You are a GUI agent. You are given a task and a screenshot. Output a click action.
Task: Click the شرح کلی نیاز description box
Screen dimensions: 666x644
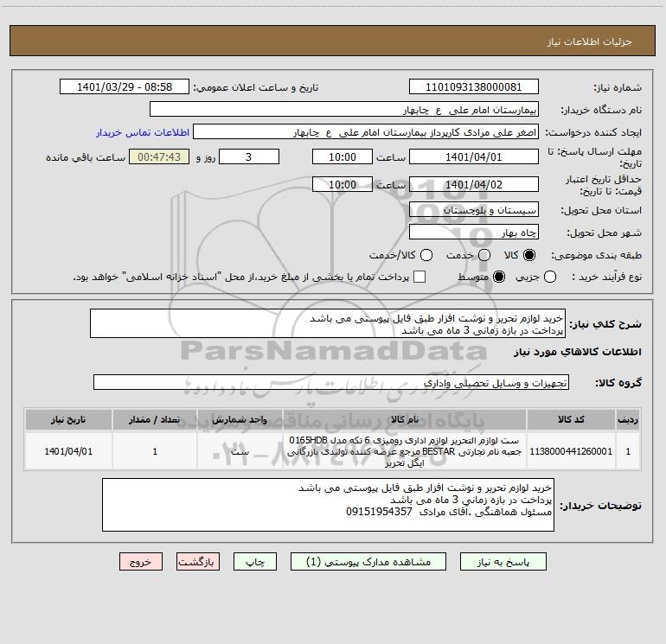328,324
